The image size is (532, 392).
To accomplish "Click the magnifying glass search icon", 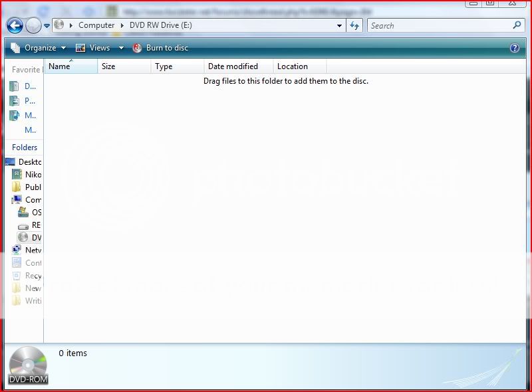I will click(517, 25).
